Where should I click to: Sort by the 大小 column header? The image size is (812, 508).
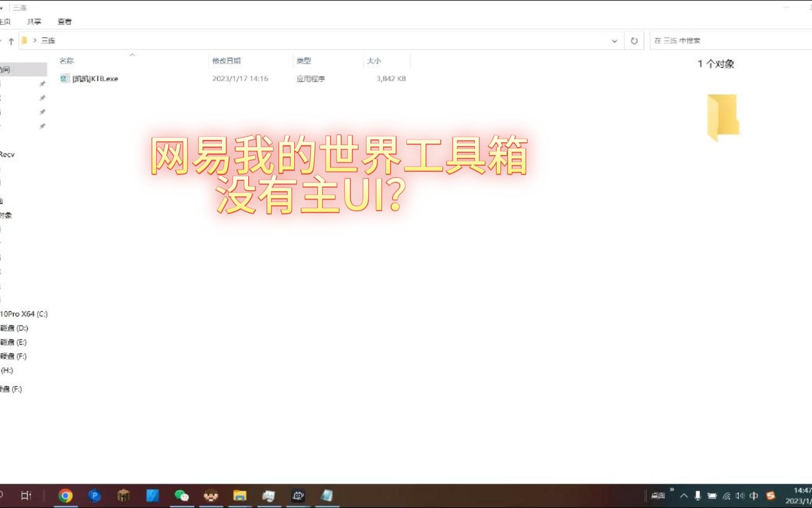[374, 61]
